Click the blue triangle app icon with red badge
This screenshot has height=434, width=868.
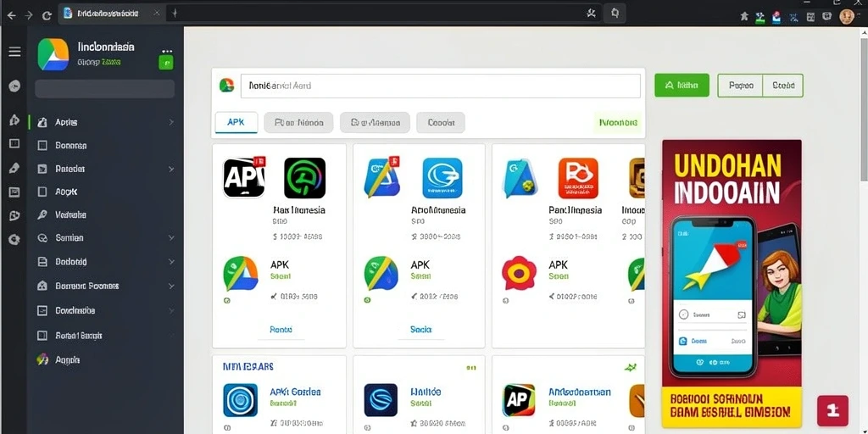382,177
